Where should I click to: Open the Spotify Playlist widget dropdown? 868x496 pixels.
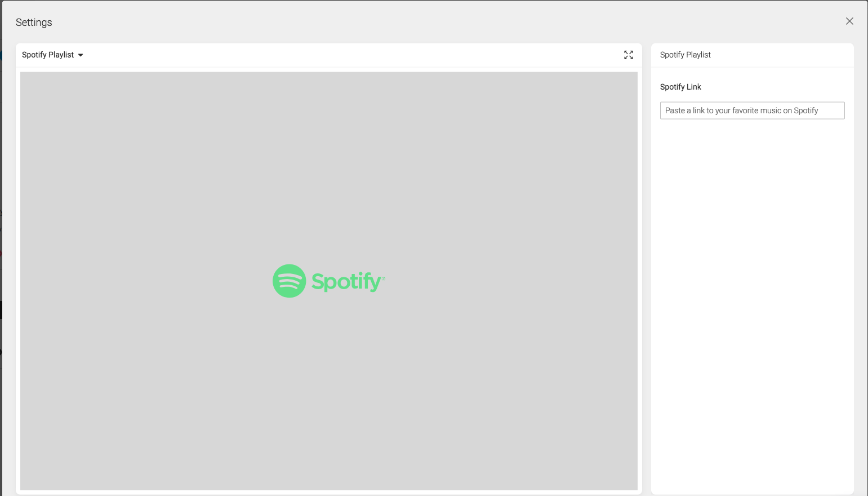tap(52, 55)
